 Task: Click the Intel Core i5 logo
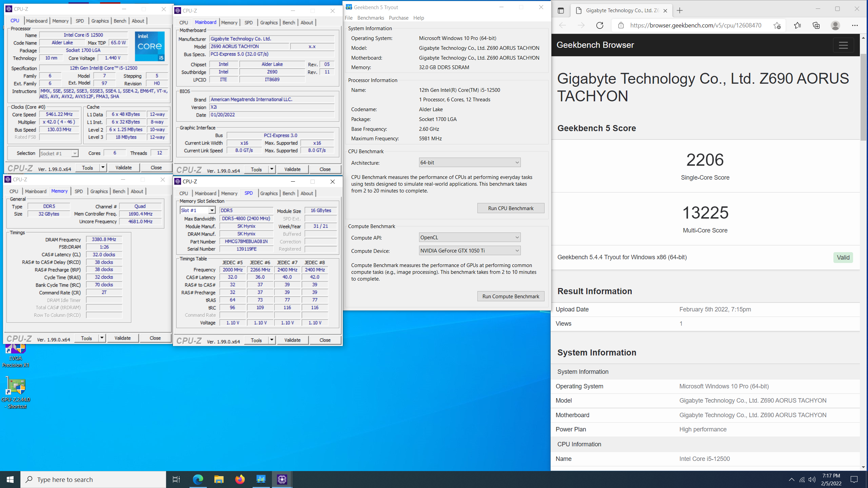(150, 46)
